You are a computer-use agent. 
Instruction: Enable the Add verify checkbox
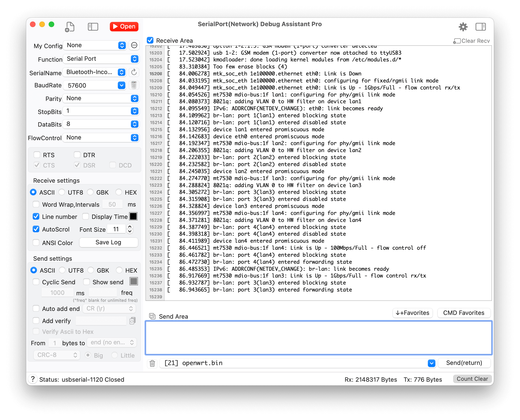[x=36, y=321]
